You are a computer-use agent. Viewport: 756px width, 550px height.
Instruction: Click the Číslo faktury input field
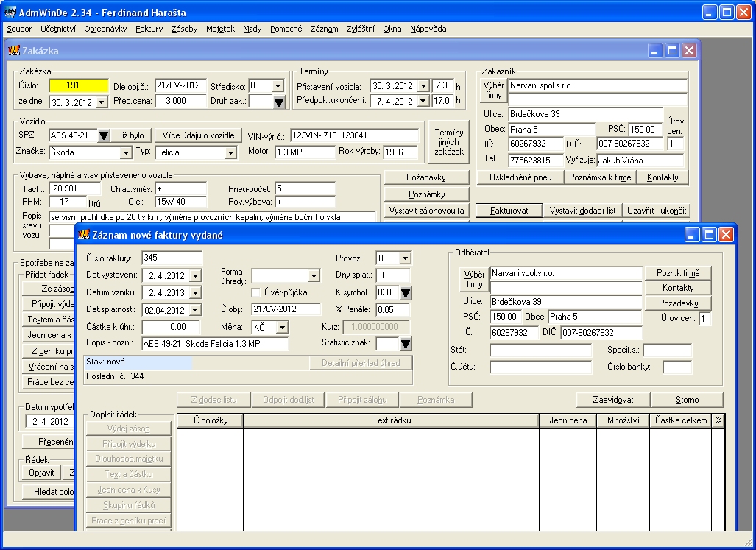point(172,258)
